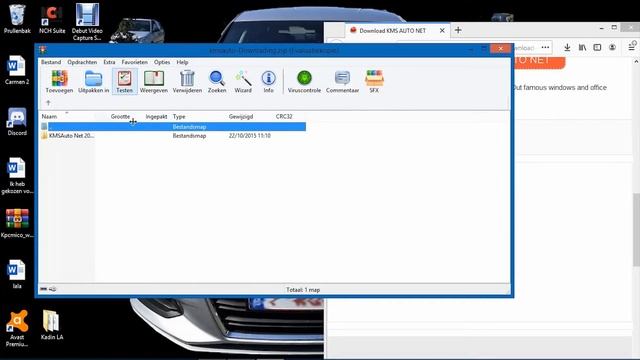This screenshot has width=640, height=360.
Task: Open the browser downloads panel
Action: (x=567, y=47)
